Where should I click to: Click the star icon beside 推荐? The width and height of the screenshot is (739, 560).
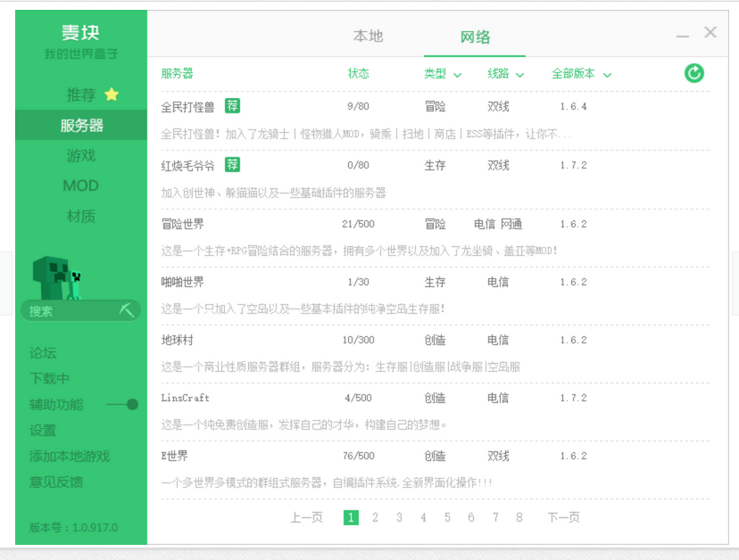point(111,95)
